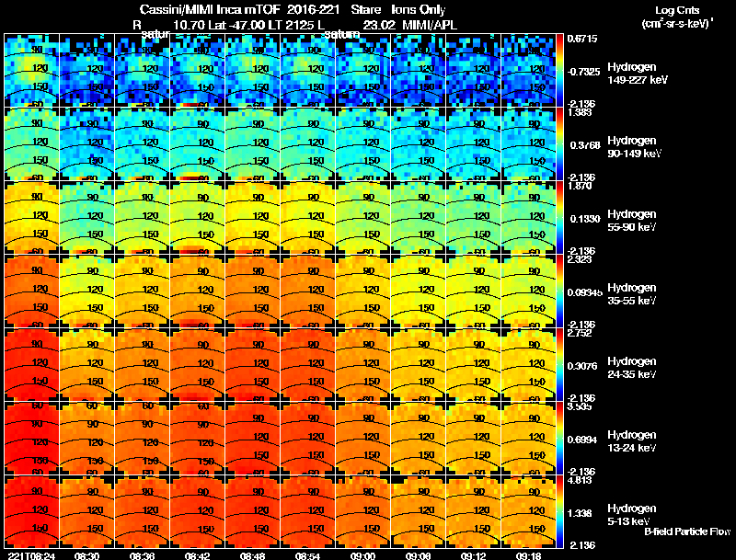The height and width of the screenshot is (560, 736).
Task: Click the 'Cassini/MIMI Inca mTOF' title text
Action: (210, 9)
